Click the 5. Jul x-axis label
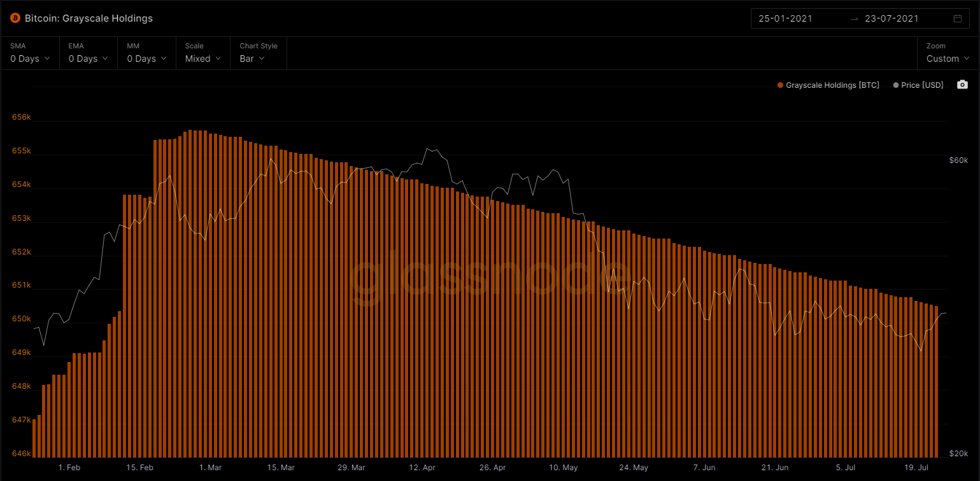This screenshot has width=980, height=481. pyautogui.click(x=846, y=468)
